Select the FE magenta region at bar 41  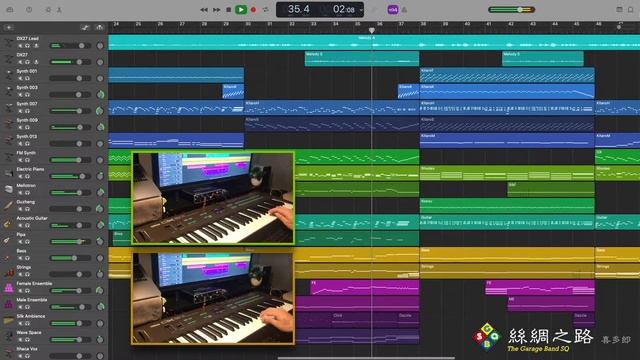(540, 287)
